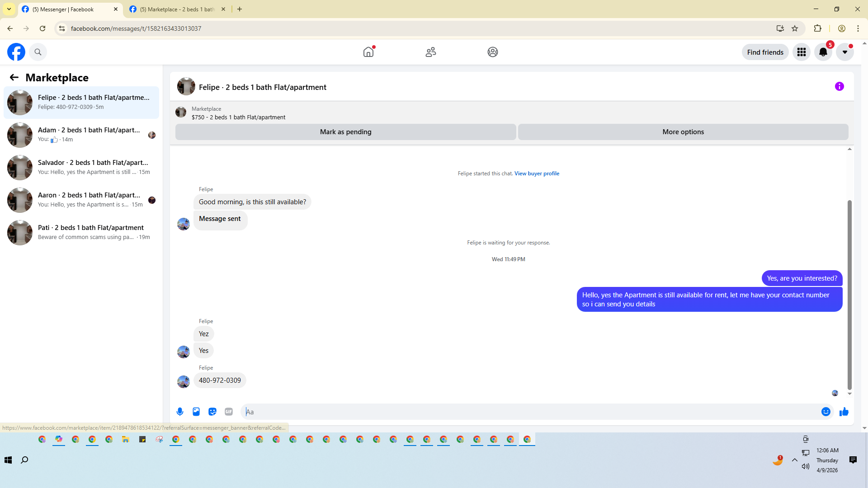Open the sticker picker icon
This screenshot has height=488, width=868.
[x=212, y=412]
